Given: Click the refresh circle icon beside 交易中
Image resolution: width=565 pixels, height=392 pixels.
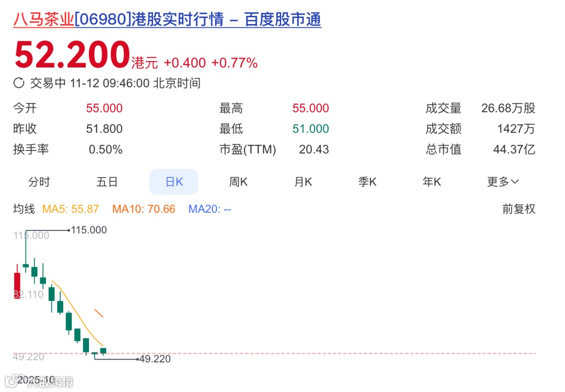Looking at the screenshot, I should coord(19,83).
